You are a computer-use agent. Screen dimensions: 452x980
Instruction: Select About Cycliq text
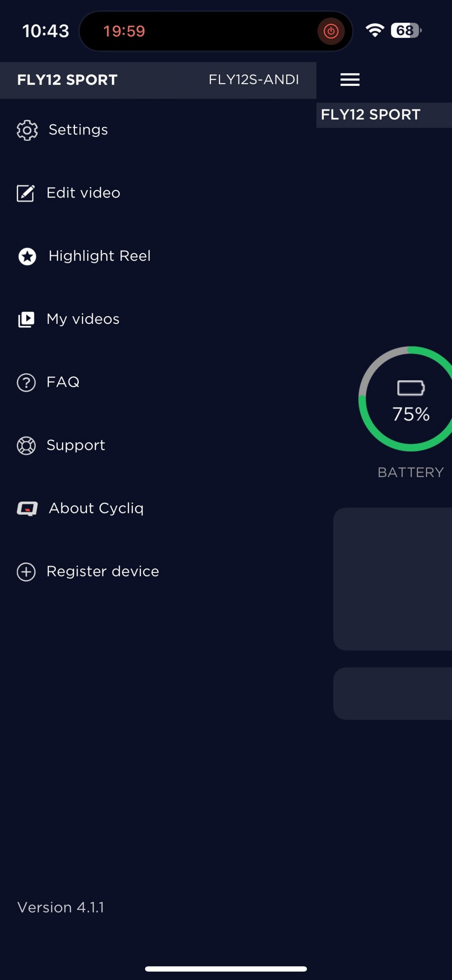[96, 508]
